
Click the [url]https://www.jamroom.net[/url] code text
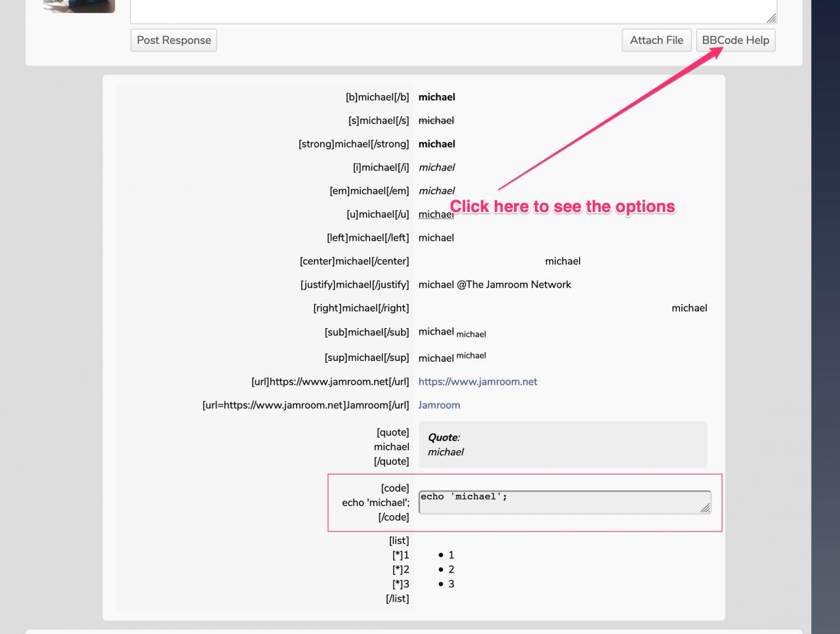coord(330,381)
